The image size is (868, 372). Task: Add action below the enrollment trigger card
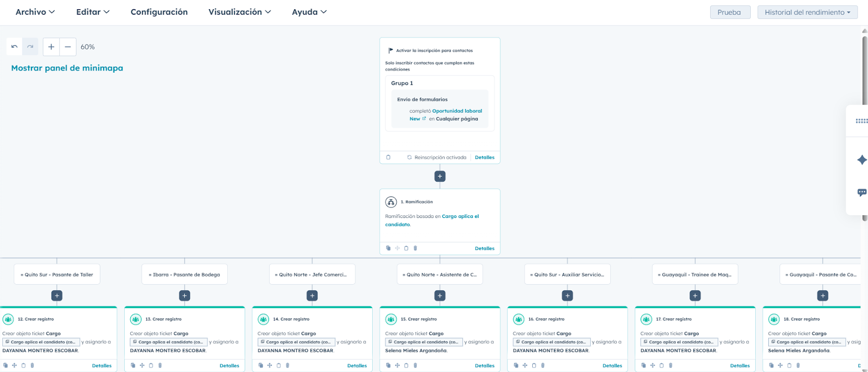[440, 176]
